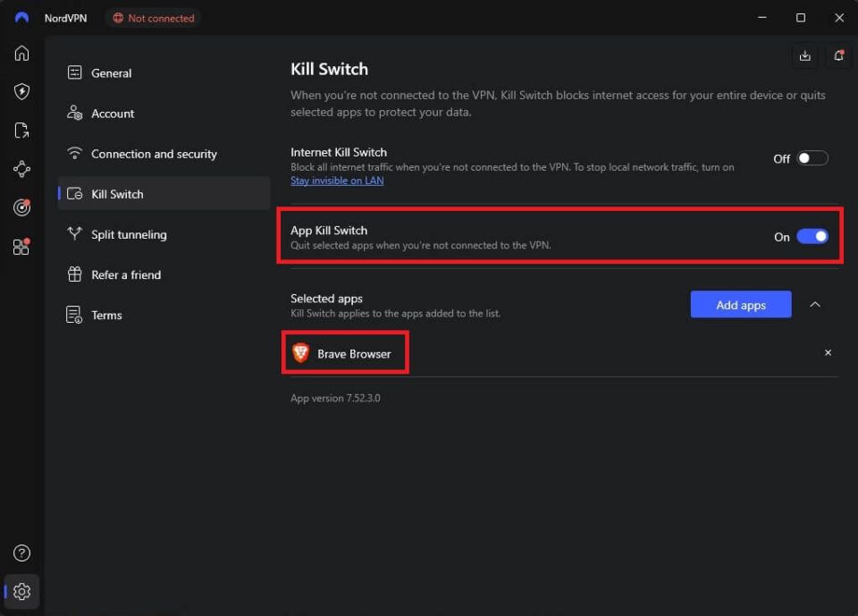Image resolution: width=858 pixels, height=616 pixels.
Task: Open the help question mark icon
Action: [21, 553]
